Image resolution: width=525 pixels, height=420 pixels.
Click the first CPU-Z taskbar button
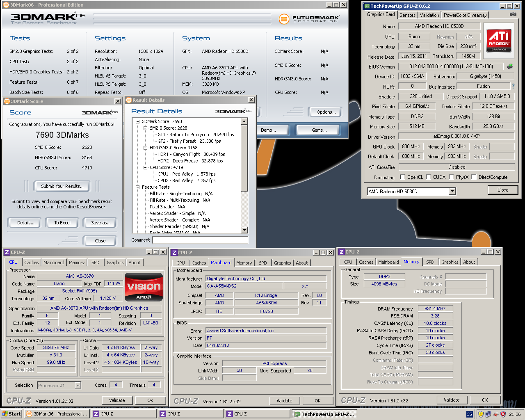124,414
